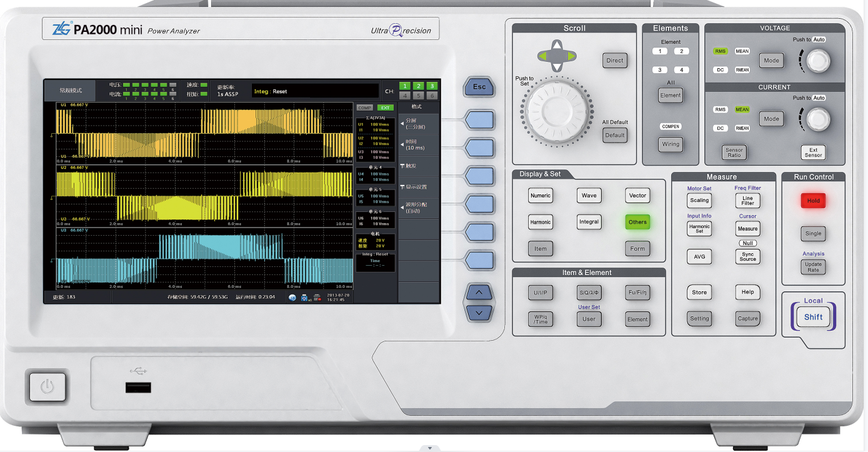Switch to Wave display
Viewport: 868px width, 452px height.
click(x=589, y=196)
